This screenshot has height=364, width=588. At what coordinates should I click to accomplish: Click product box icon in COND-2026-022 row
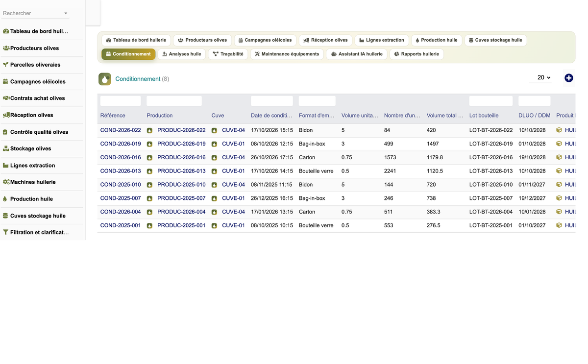tap(559, 130)
